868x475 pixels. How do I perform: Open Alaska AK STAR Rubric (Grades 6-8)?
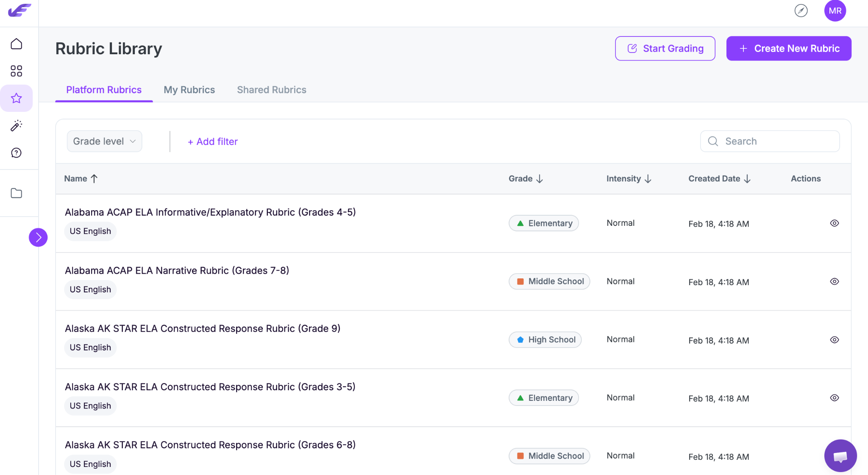(x=210, y=445)
